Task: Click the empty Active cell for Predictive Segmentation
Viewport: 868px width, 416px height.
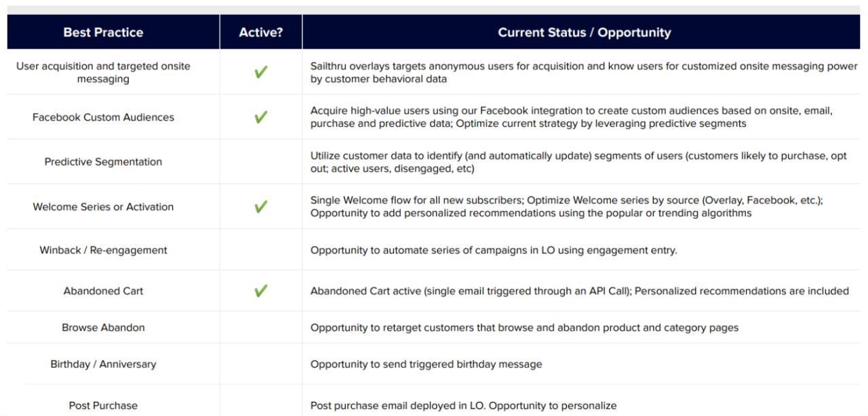Action: tap(260, 162)
